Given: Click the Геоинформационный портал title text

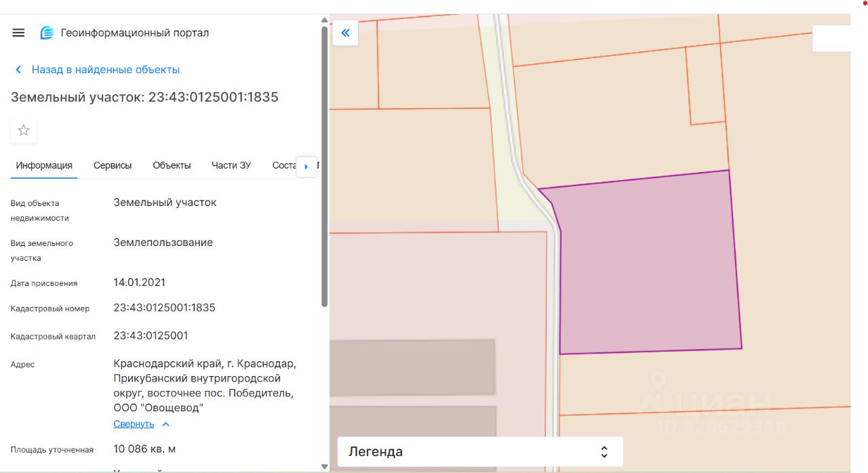Looking at the screenshot, I should click(x=135, y=33).
